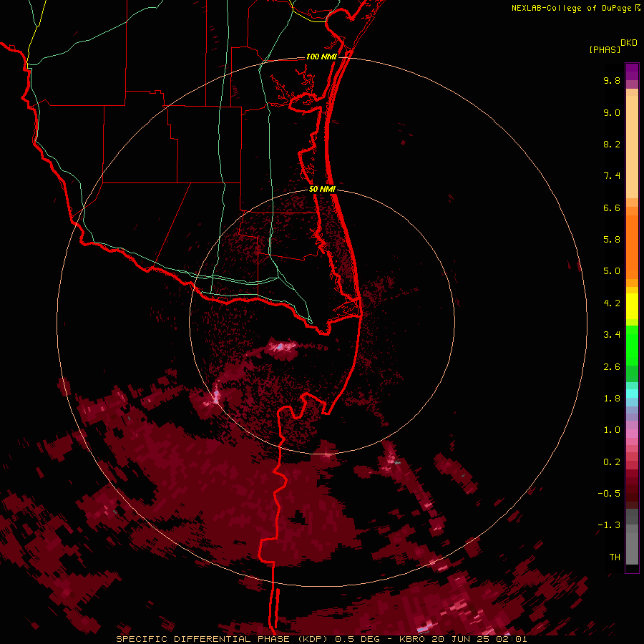Click the 5.0 legend scale value

click(x=612, y=271)
